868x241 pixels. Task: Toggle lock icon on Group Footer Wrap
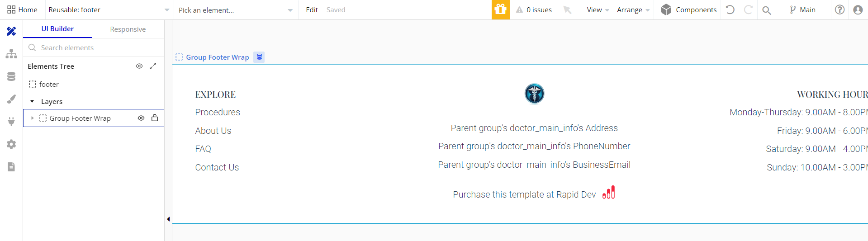tap(155, 118)
